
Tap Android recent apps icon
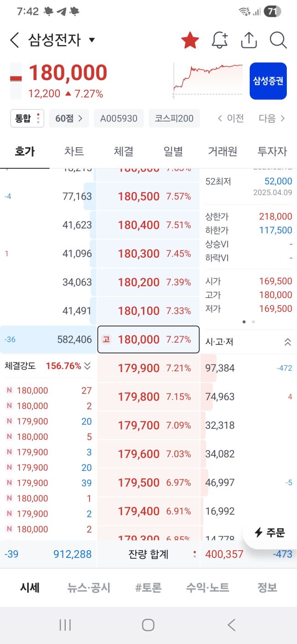(65, 625)
